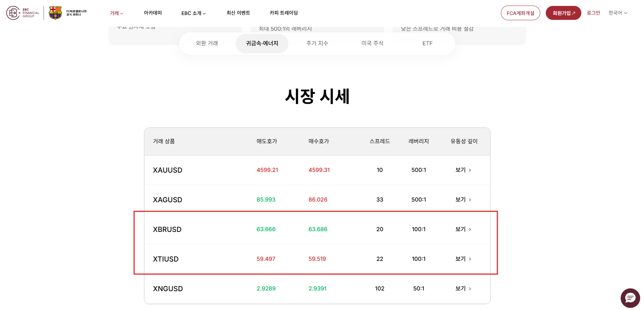The height and width of the screenshot is (310, 644).
Task: Click the 로그인 link
Action: pyautogui.click(x=593, y=13)
